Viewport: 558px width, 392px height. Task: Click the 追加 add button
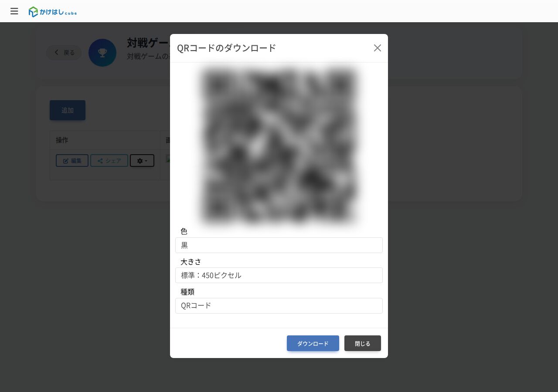[68, 110]
